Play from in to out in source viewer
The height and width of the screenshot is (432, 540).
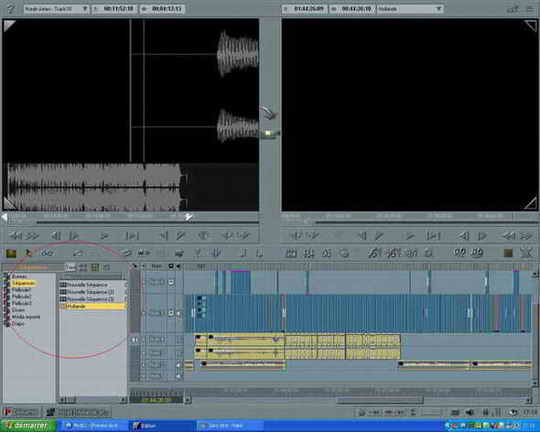(132, 236)
